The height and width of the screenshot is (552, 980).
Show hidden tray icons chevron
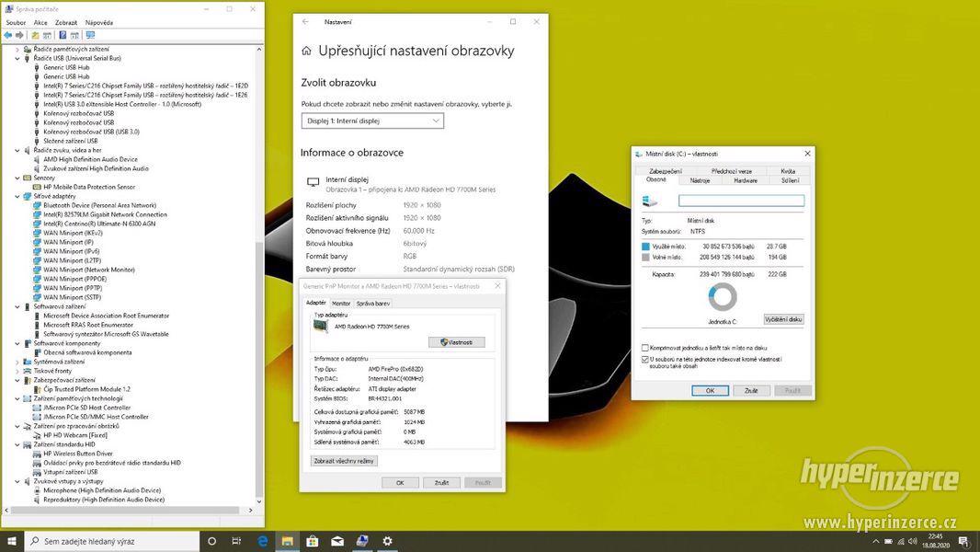pyautogui.click(x=875, y=541)
